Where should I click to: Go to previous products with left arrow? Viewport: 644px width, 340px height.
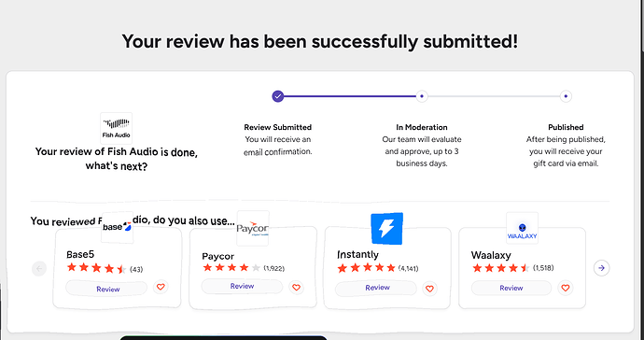(x=39, y=269)
